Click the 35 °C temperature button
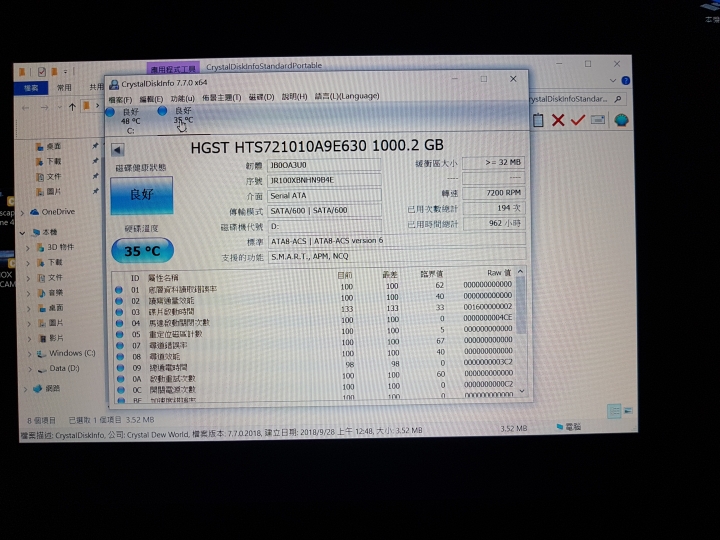The height and width of the screenshot is (540, 720). tap(142, 251)
